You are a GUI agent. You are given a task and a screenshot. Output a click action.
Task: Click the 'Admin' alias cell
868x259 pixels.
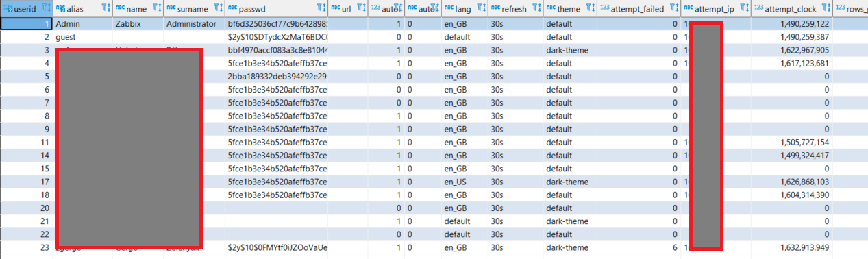(83, 23)
